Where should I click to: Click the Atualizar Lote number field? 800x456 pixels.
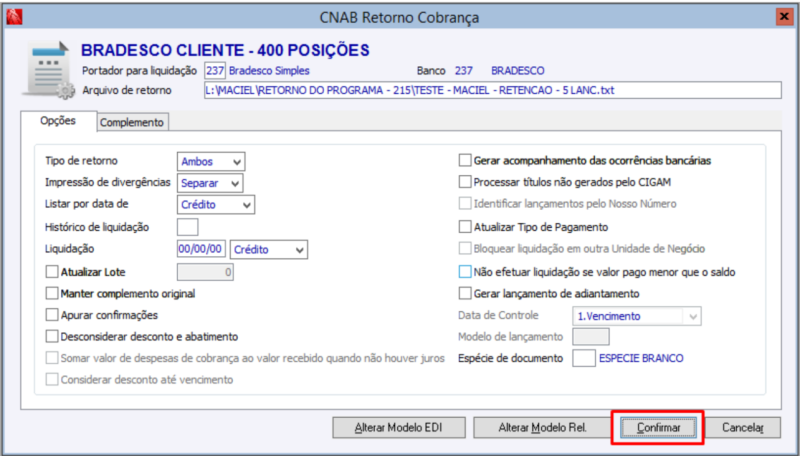[205, 272]
